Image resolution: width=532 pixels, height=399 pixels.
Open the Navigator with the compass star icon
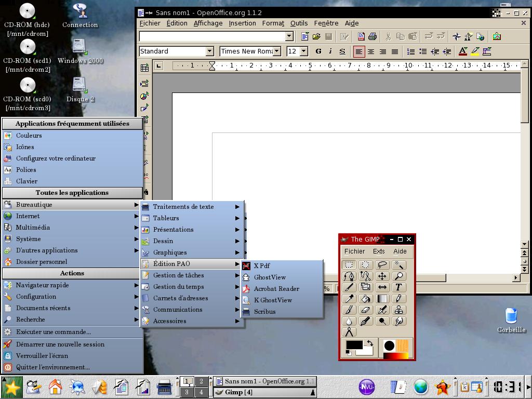point(457,37)
